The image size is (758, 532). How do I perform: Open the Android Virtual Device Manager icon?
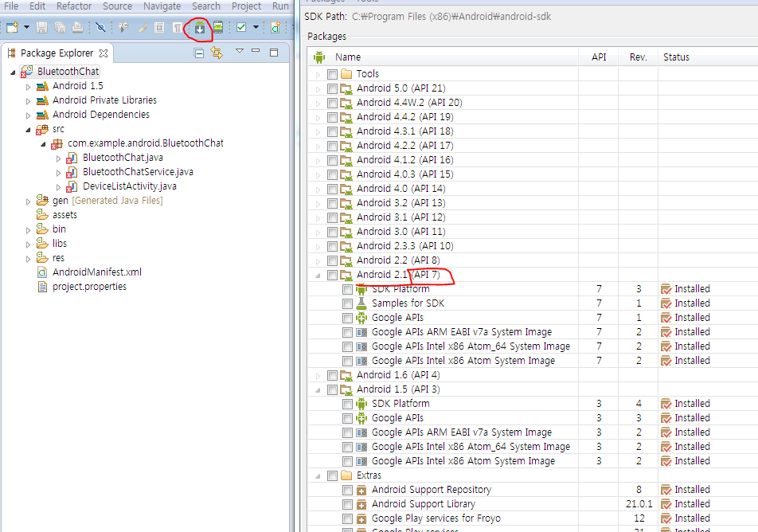[218, 28]
